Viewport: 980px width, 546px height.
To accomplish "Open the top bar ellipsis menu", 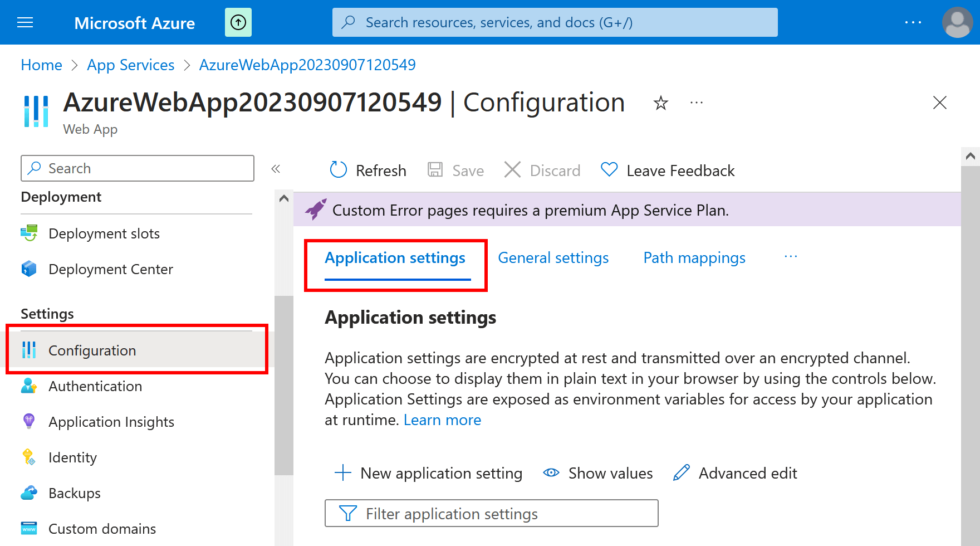I will coord(913,22).
